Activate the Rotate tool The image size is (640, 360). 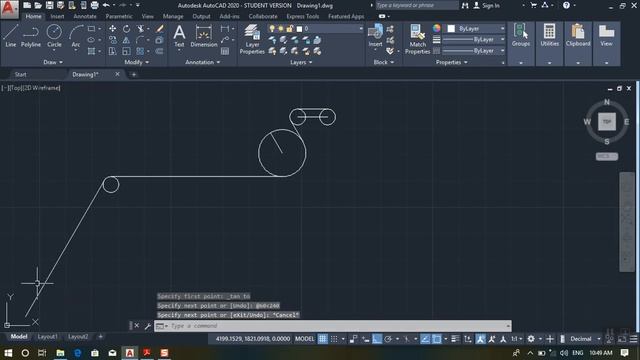coord(127,29)
